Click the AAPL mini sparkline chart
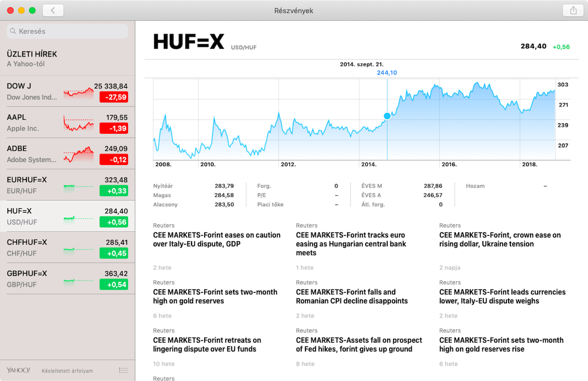Viewport: 588px width, 381px height. tap(78, 123)
